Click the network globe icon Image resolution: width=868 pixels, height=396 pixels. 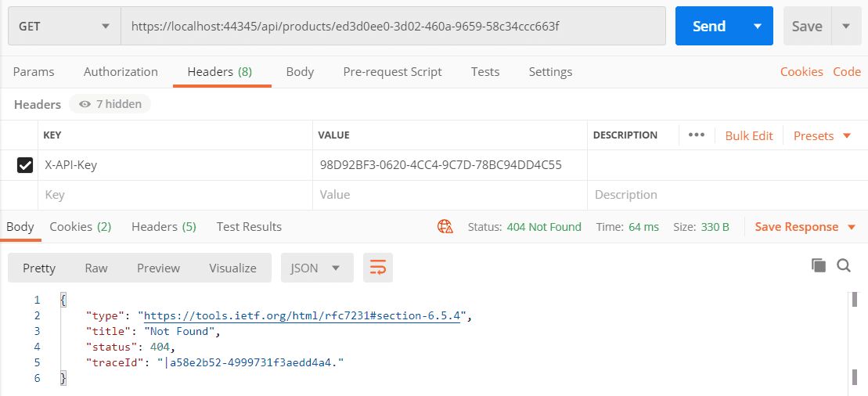pos(445,227)
